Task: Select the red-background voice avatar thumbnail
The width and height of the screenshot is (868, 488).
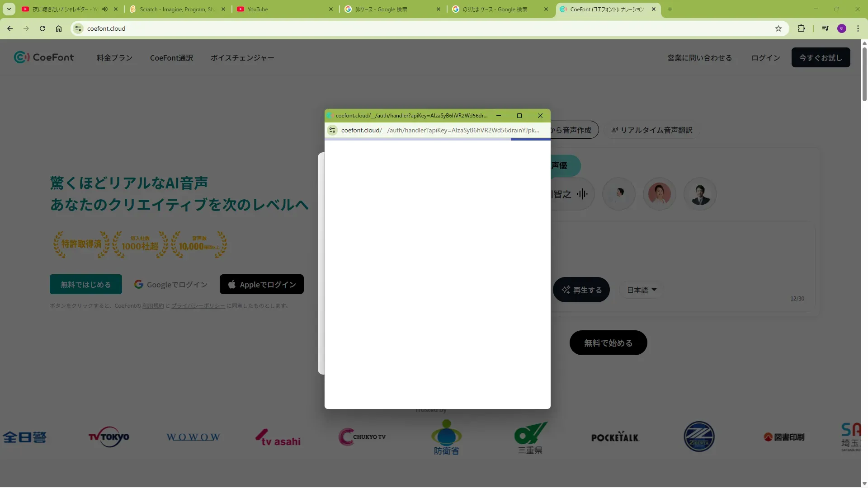Action: click(659, 194)
